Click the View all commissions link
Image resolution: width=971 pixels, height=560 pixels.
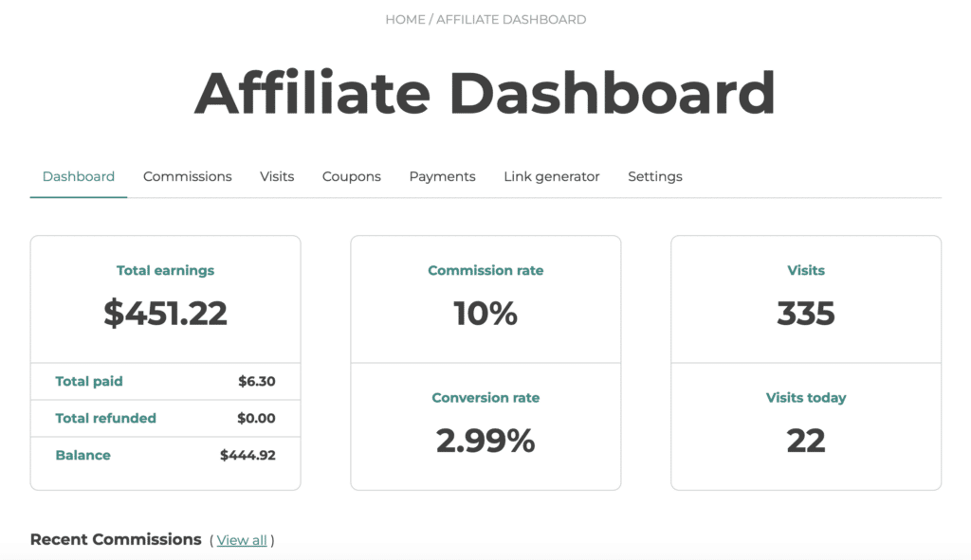(242, 540)
